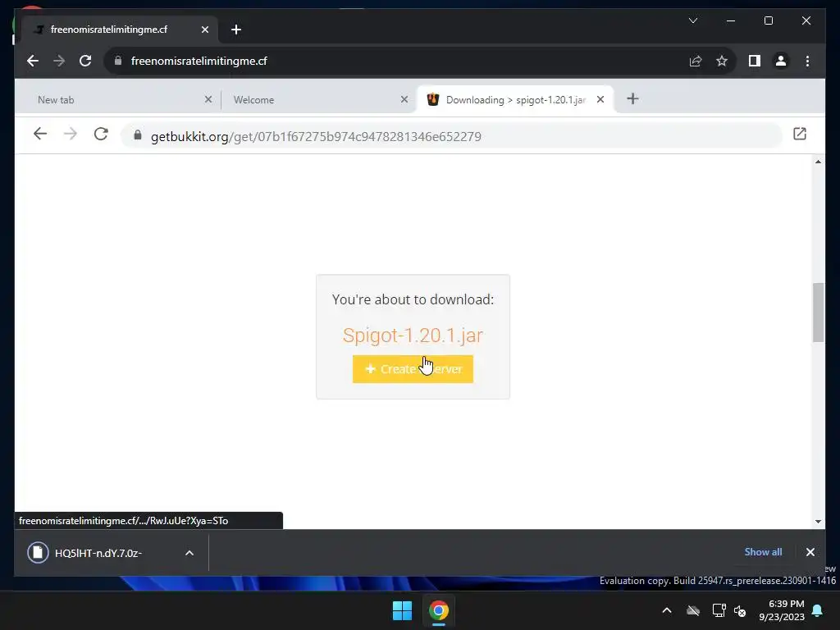Open the tab search chevron

[692, 21]
